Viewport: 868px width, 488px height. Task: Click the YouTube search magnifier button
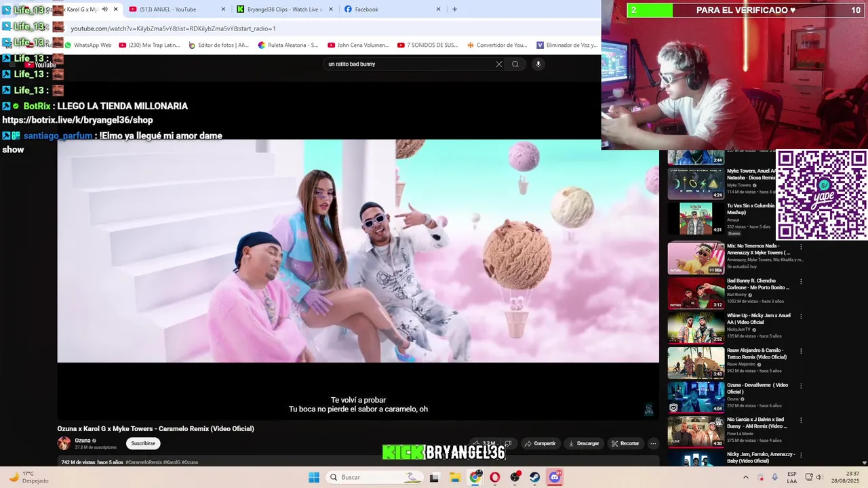515,64
